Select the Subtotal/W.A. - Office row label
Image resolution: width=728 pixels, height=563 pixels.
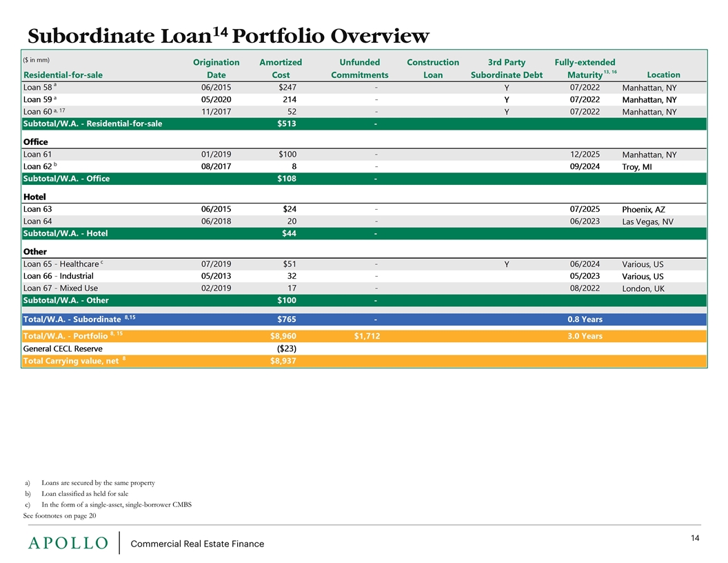tap(66, 179)
